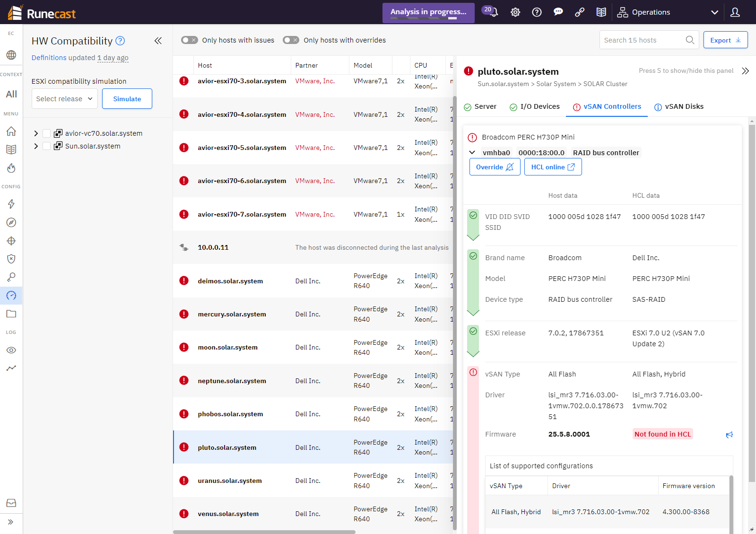Click the Search 15 hosts field
Viewport: 756px width, 534px height.
(643, 40)
